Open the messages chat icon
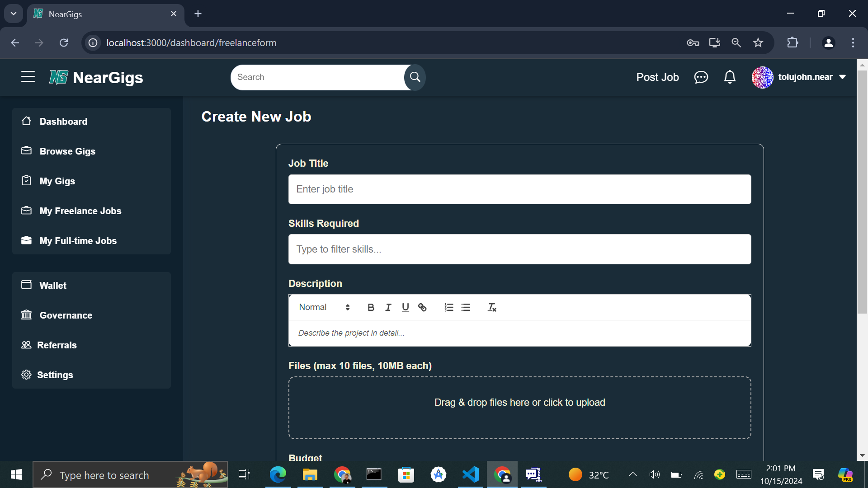 click(x=701, y=77)
